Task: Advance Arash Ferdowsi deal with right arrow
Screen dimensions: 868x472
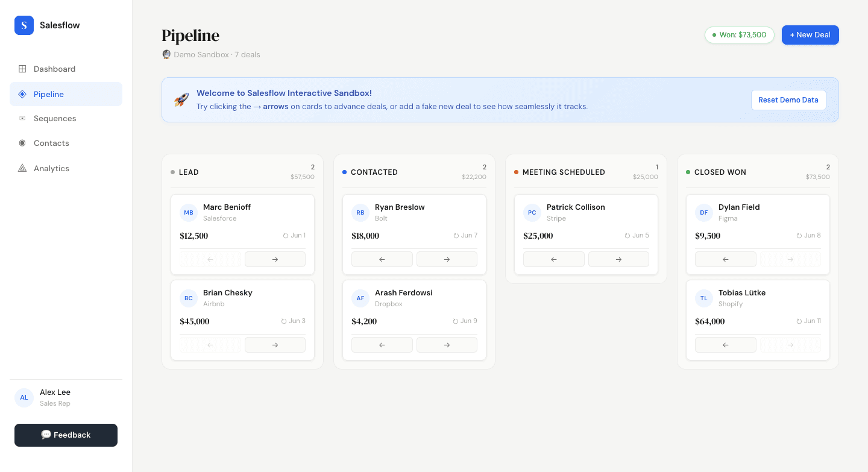Action: tap(447, 345)
